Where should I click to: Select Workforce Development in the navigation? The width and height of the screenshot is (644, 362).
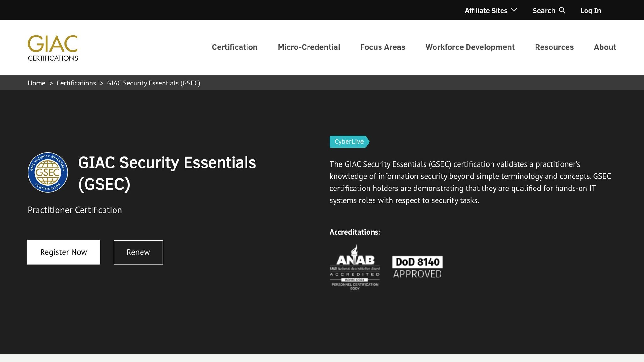click(470, 47)
